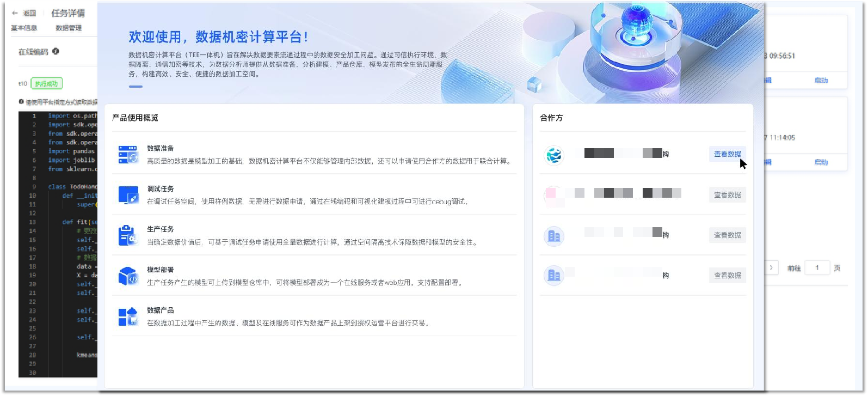This screenshot has width=868, height=396.
Task: Click the third partner's building icon
Action: click(x=553, y=236)
